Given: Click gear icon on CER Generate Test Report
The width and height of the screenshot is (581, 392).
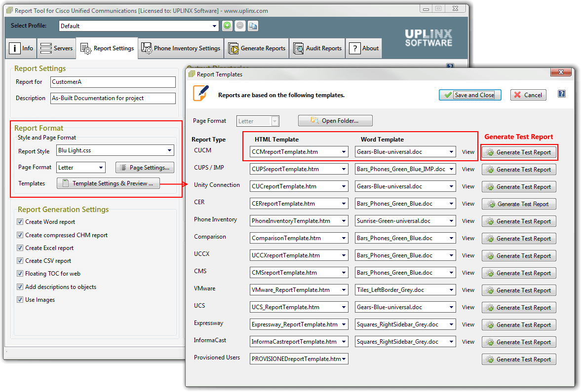Looking at the screenshot, I should tap(491, 204).
